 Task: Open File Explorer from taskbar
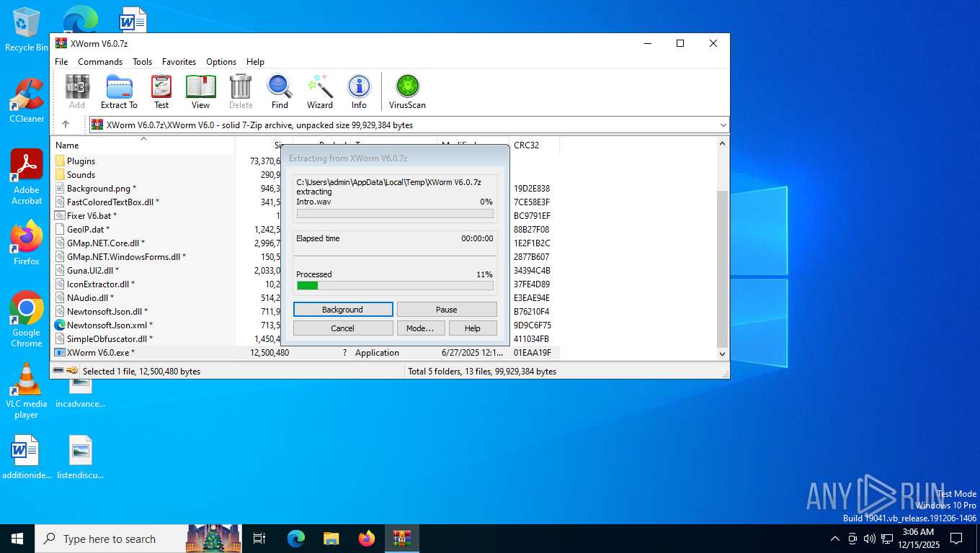click(x=331, y=539)
